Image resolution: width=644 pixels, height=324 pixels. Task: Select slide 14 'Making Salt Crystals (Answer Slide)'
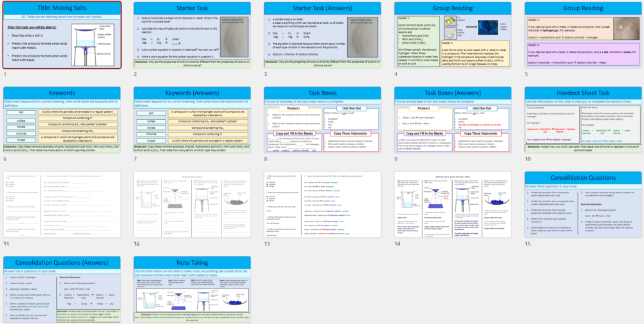pyautogui.click(x=453, y=204)
